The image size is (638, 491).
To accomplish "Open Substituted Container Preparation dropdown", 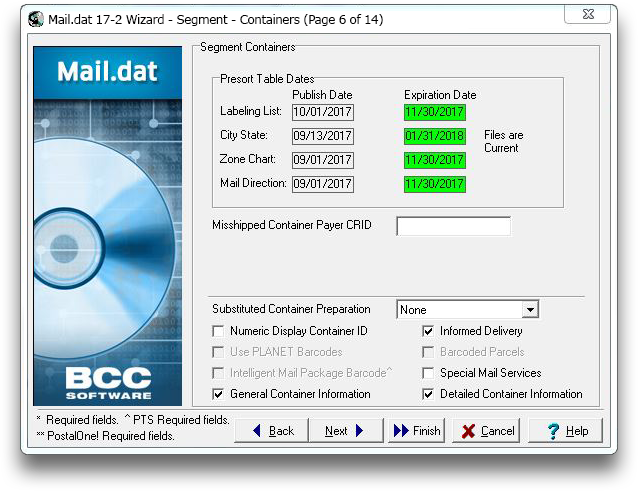I will coord(530,310).
